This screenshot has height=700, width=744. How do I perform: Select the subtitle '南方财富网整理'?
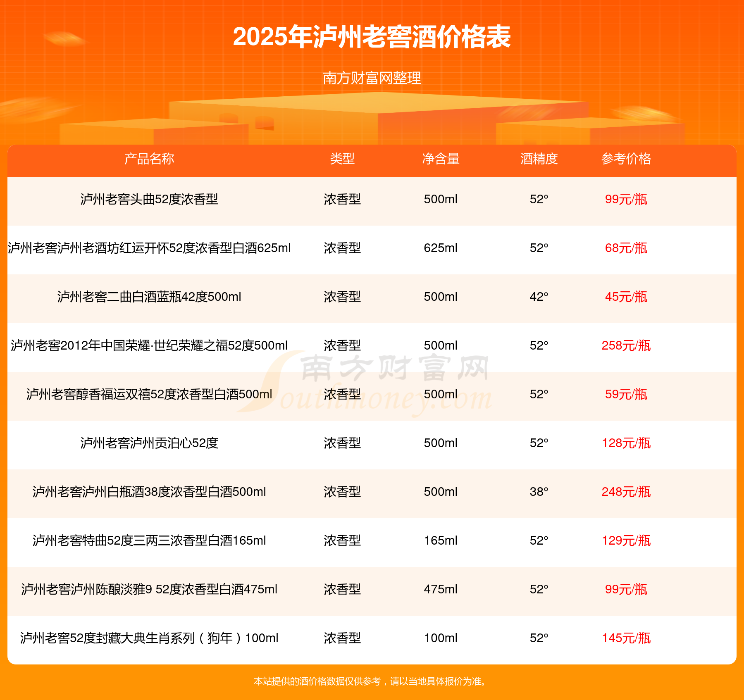[x=372, y=78]
